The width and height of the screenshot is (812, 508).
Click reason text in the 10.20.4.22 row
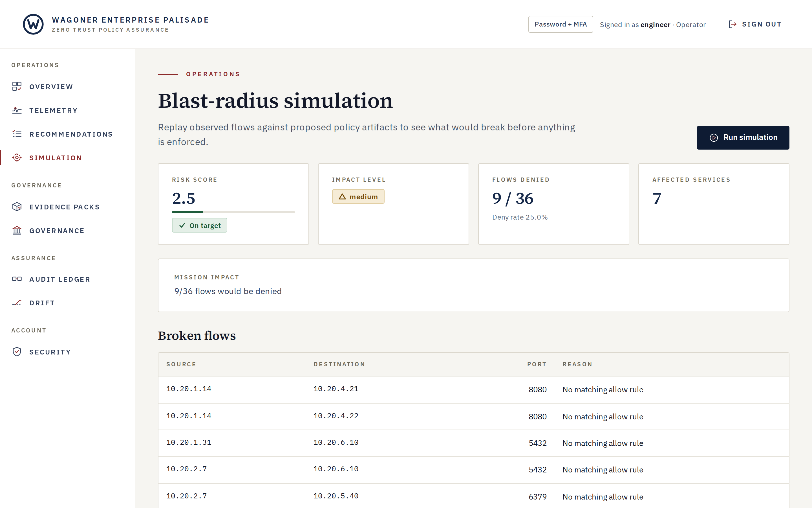(x=603, y=417)
